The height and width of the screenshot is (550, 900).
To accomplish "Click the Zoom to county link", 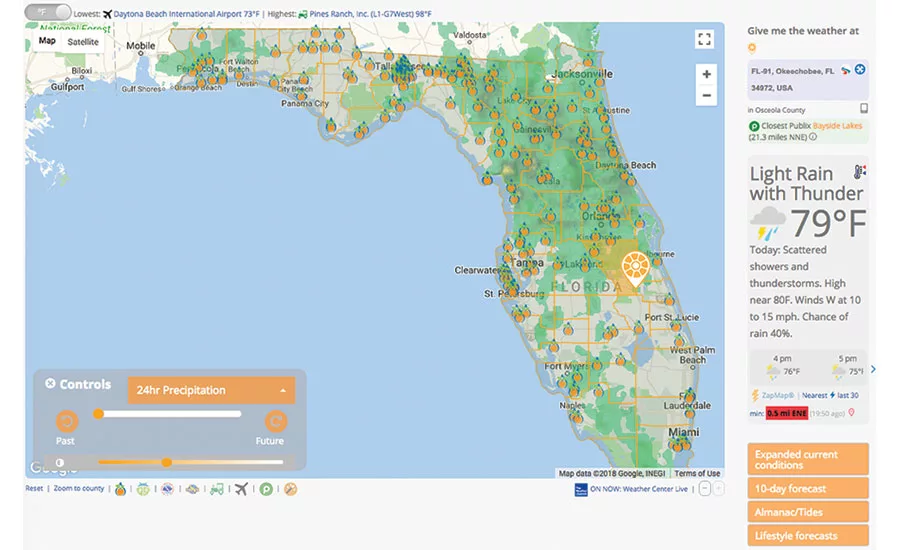I will pos(79,489).
